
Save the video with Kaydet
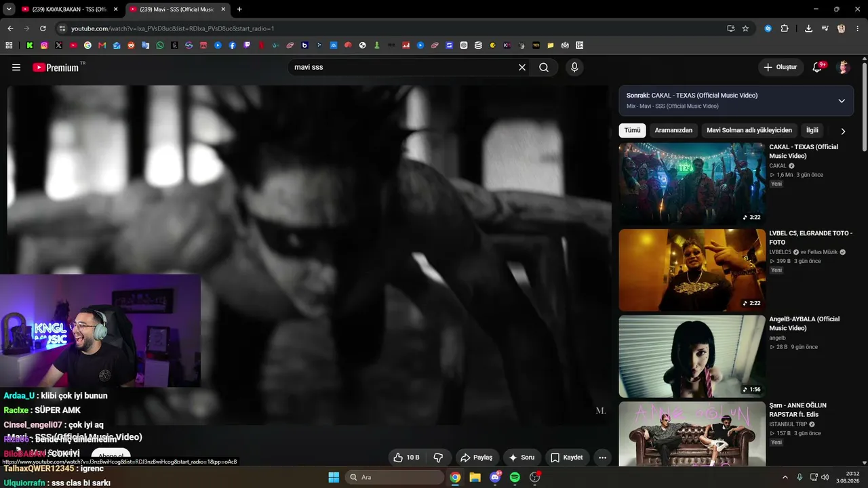(x=567, y=457)
